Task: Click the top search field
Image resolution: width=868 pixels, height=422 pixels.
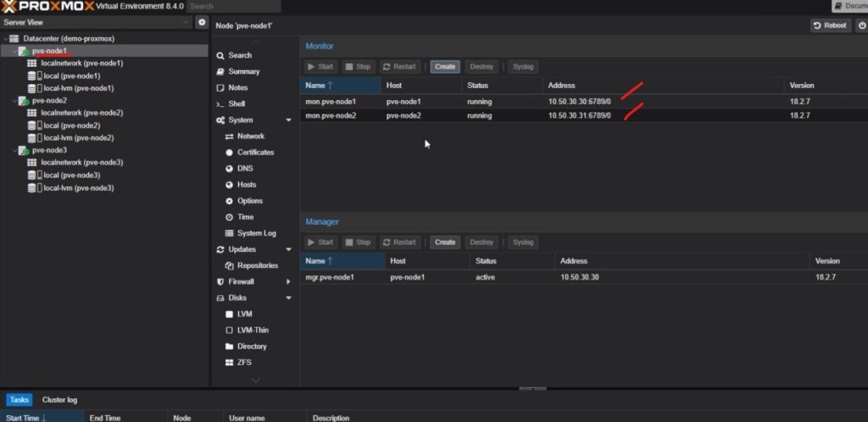Action: 234,6
